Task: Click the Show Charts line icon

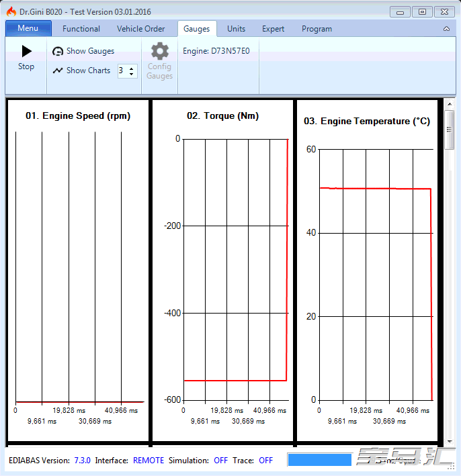Action: point(58,70)
